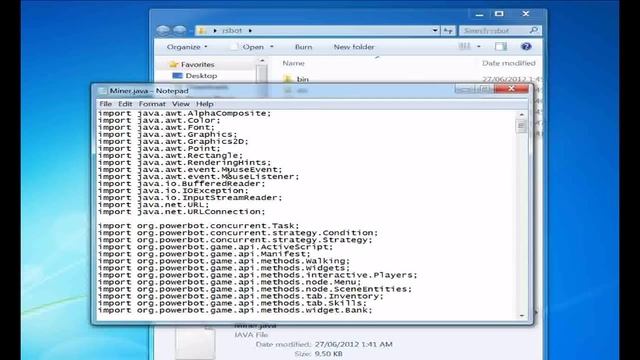The image size is (640, 360).
Task: Minimize the Explorer window
Action: coord(480,14)
